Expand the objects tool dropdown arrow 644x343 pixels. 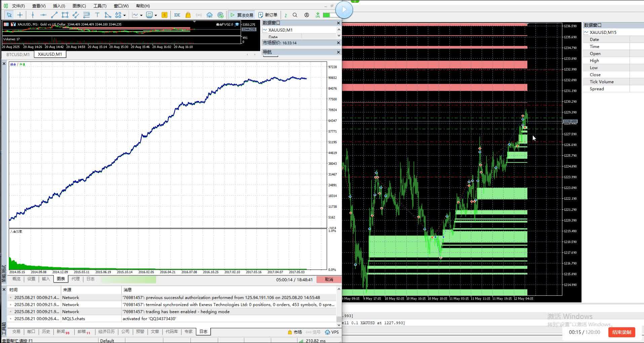[x=124, y=15]
